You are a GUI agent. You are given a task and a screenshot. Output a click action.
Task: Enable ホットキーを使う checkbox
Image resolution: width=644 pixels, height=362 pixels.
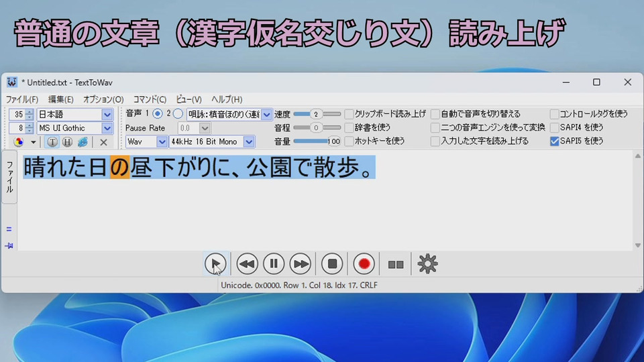[x=349, y=141]
